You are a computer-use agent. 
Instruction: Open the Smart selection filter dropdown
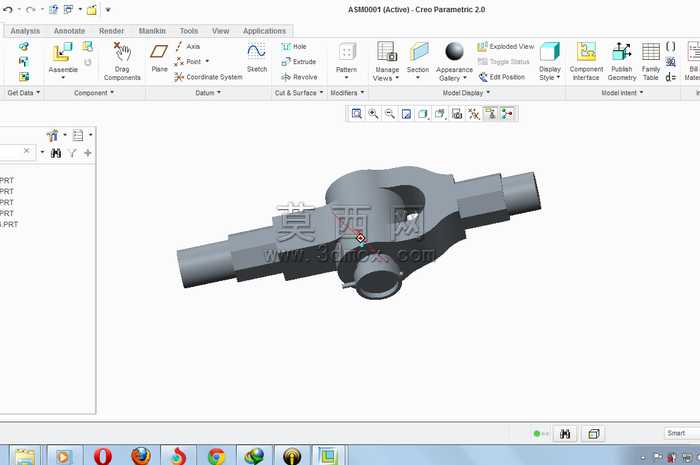681,433
